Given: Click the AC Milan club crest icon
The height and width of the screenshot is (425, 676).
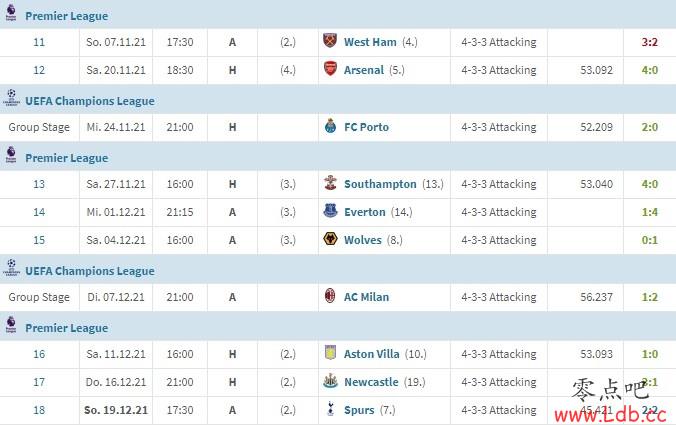Looking at the screenshot, I should pyautogui.click(x=330, y=296).
